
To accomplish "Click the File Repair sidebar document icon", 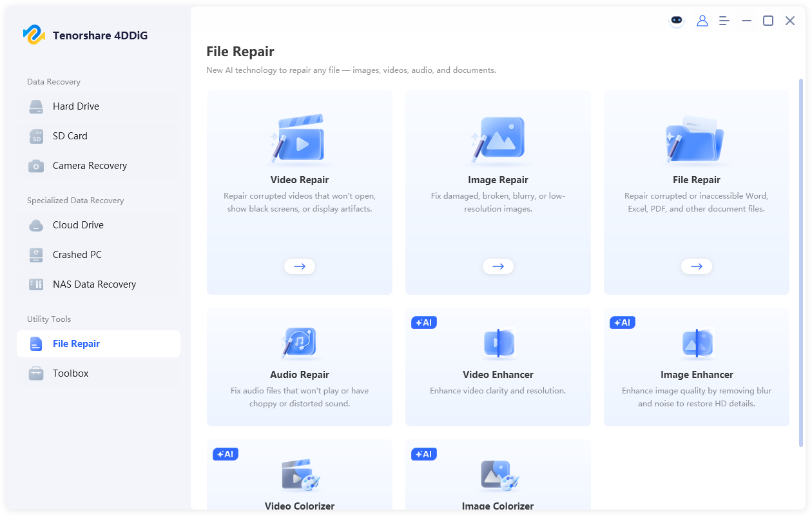I will 36,344.
